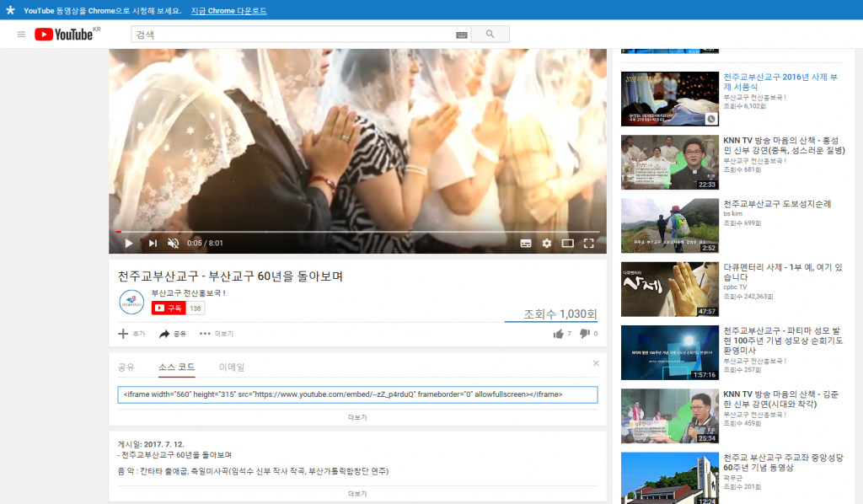
Task: Click the red 구독 subscribe button
Action: tap(169, 308)
